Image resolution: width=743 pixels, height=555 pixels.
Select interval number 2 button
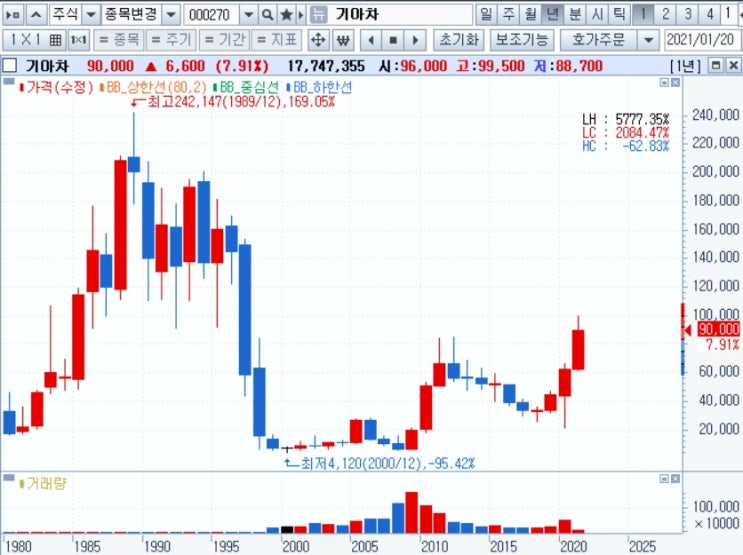click(666, 14)
